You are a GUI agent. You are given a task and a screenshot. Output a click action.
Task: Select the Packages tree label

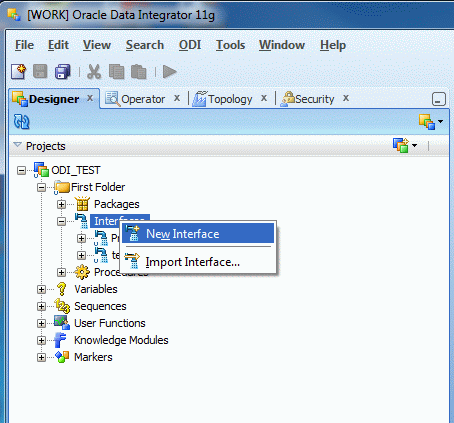[x=117, y=204]
